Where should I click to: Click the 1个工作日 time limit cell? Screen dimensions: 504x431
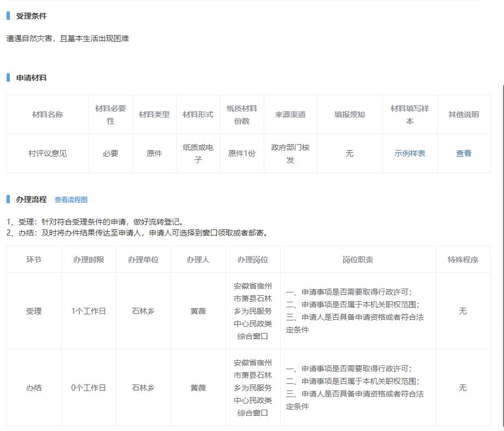[x=89, y=311]
